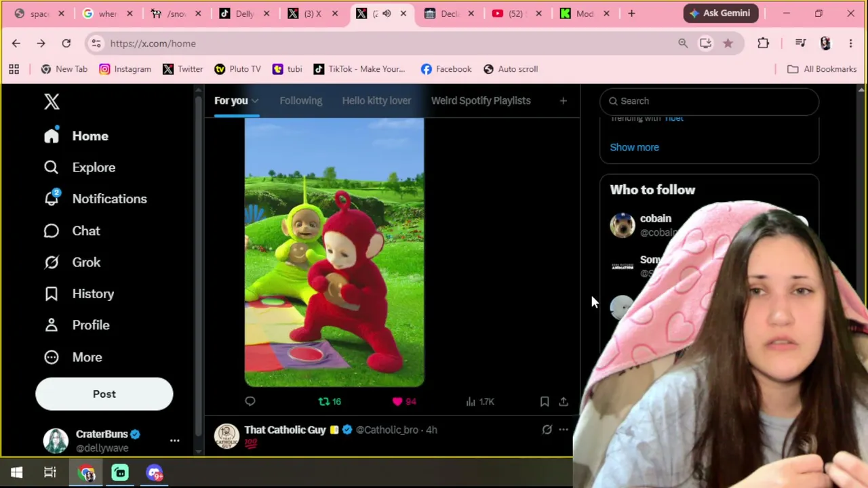This screenshot has height=488, width=868.
Task: Select the Hello kitty lover tab
Action: 376,100
